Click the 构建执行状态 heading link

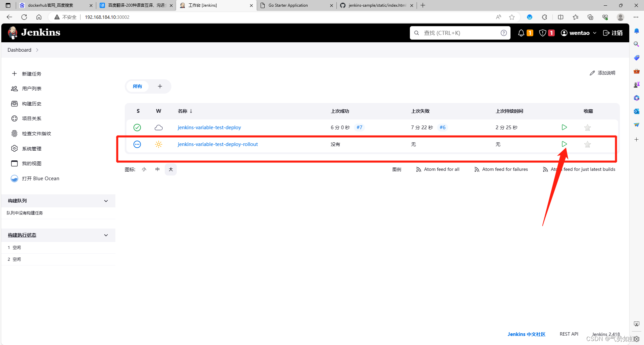(x=22, y=235)
